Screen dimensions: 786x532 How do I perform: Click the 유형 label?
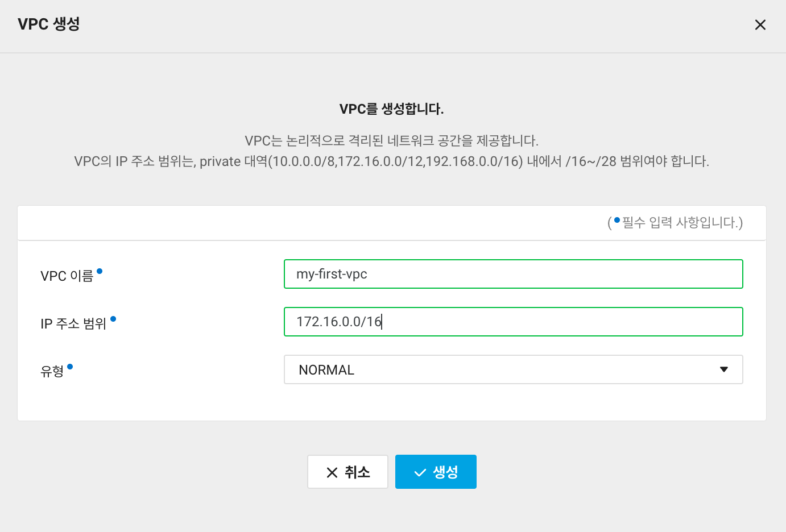click(x=52, y=372)
